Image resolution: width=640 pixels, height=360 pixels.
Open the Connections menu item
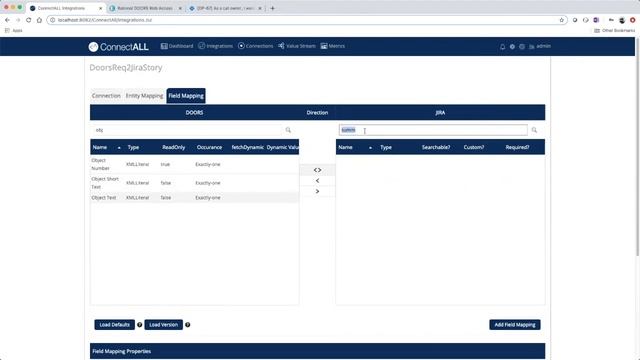(256, 46)
